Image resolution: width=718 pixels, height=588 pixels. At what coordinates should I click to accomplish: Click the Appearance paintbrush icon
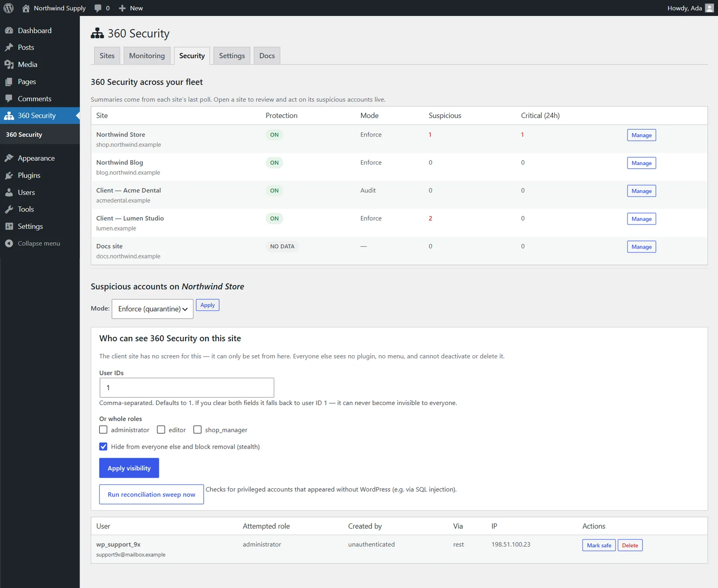(9, 158)
